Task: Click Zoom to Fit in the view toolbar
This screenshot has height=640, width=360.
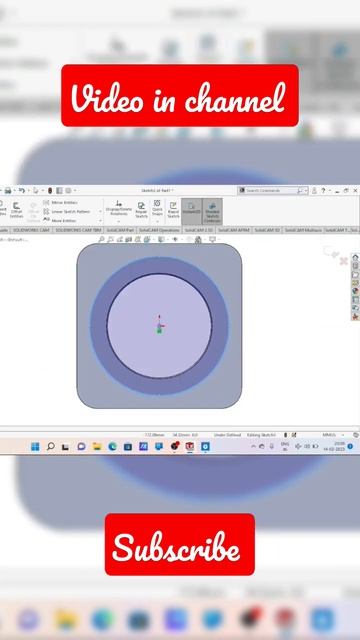Action: coord(102,240)
